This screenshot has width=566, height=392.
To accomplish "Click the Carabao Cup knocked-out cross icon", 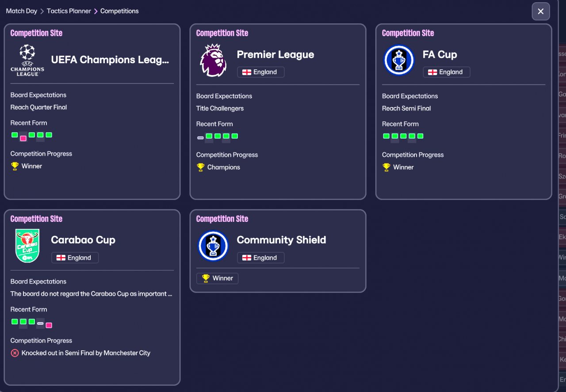I will click(15, 353).
